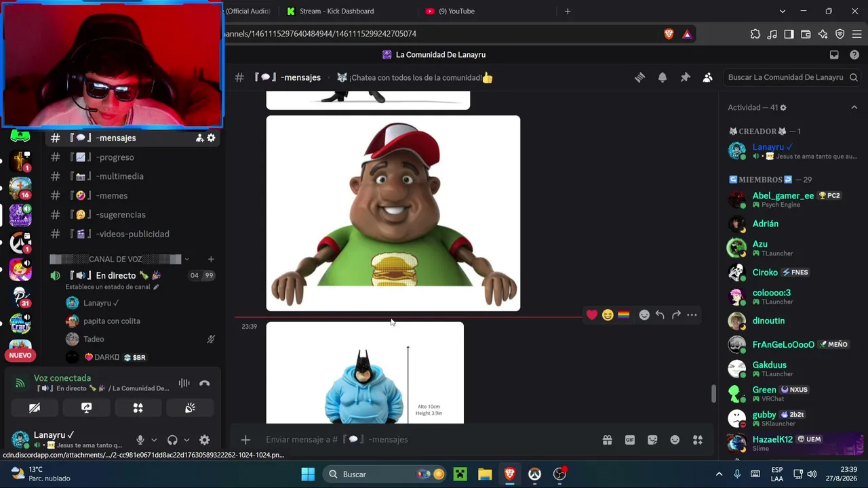Viewport: 868px width, 488px height.
Task: Open notification settings bell icon
Action: [x=663, y=77]
